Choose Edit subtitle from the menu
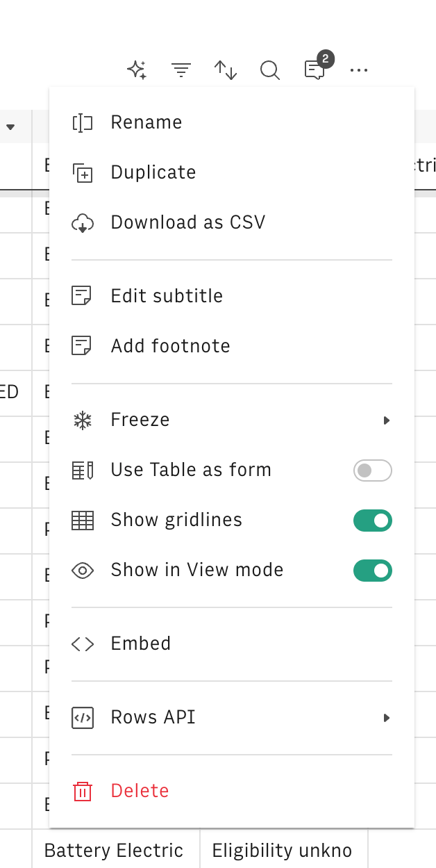Viewport: 436px width, 868px height. click(167, 295)
